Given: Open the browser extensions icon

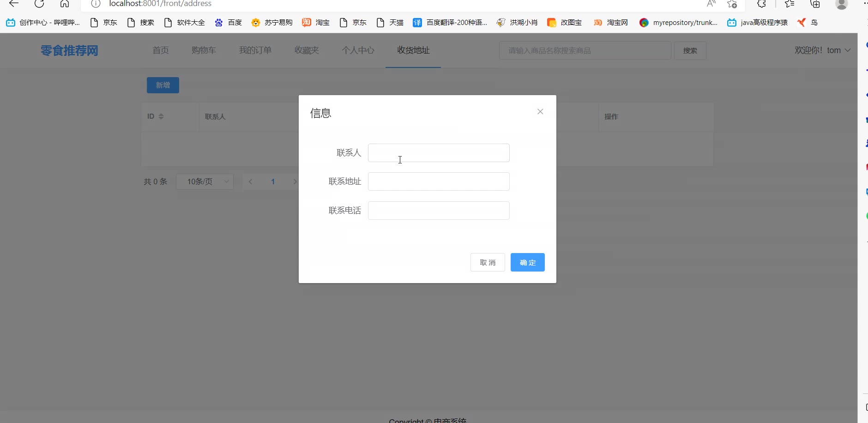Looking at the screenshot, I should tap(761, 4).
